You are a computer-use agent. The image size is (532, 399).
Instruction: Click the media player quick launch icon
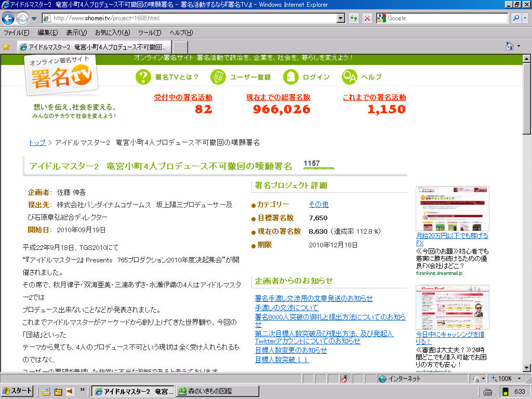[70, 392]
